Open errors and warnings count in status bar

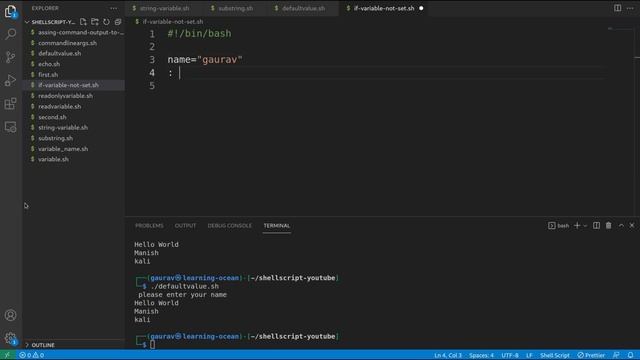[x=31, y=355]
